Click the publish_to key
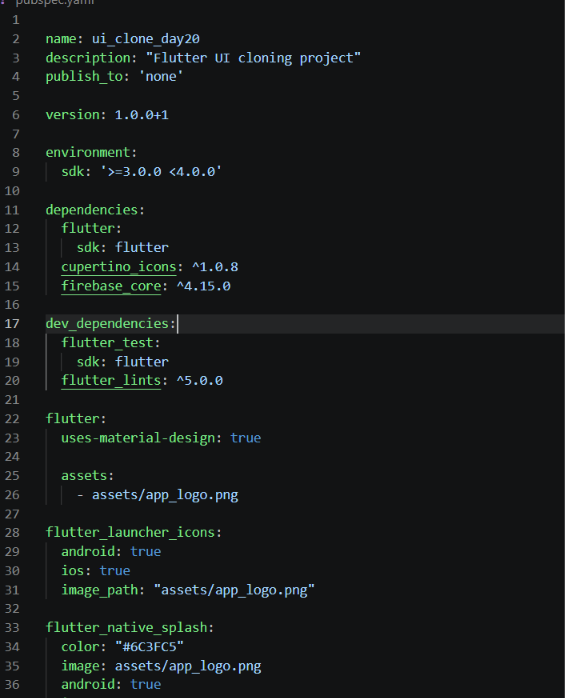Screen dimensions: 565x698 click(84, 77)
